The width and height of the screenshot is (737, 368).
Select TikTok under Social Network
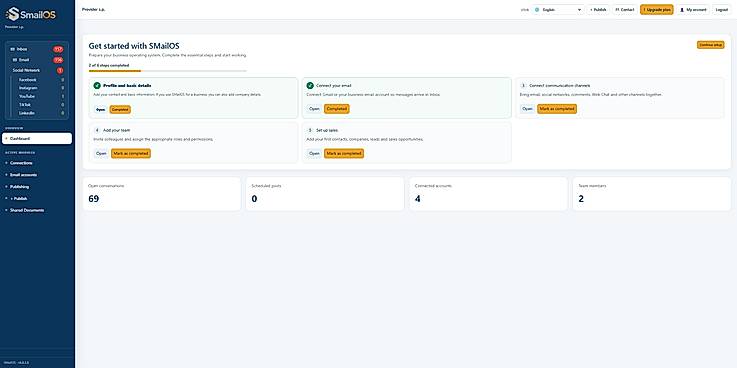tap(40, 105)
